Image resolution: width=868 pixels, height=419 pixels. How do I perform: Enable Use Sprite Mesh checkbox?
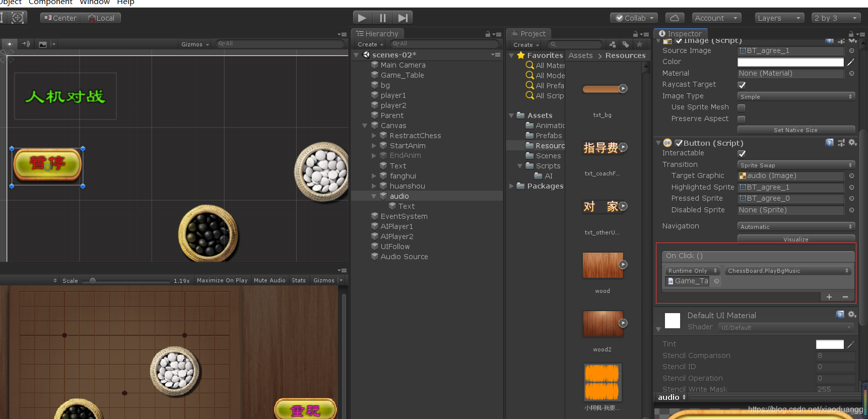742,107
